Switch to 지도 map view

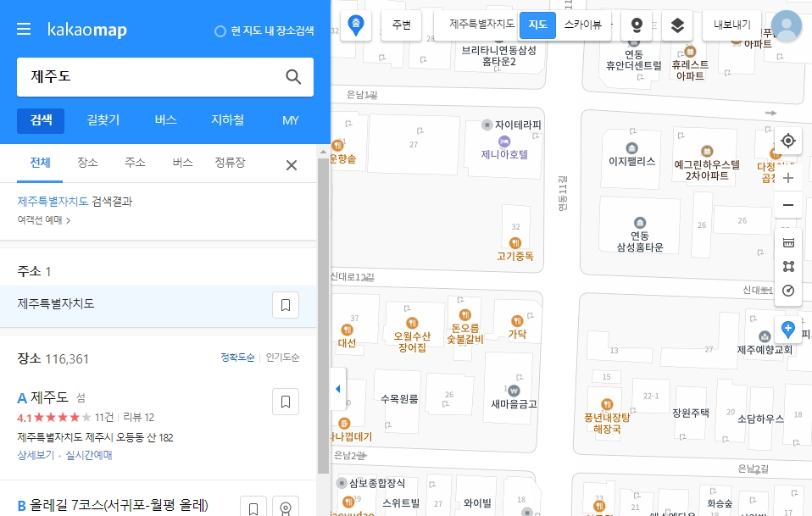tap(537, 25)
